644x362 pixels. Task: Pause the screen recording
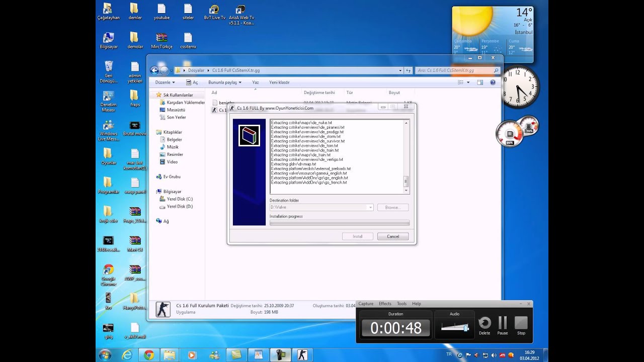pyautogui.click(x=503, y=325)
